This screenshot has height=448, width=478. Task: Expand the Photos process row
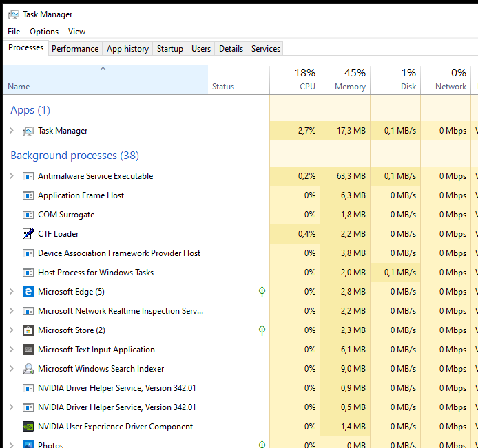pyautogui.click(x=12, y=445)
